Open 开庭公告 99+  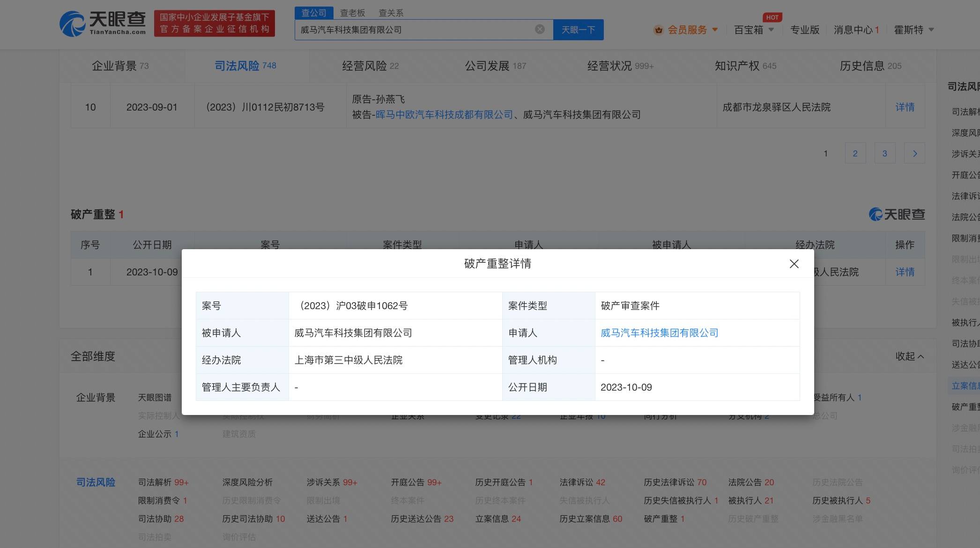point(416,482)
